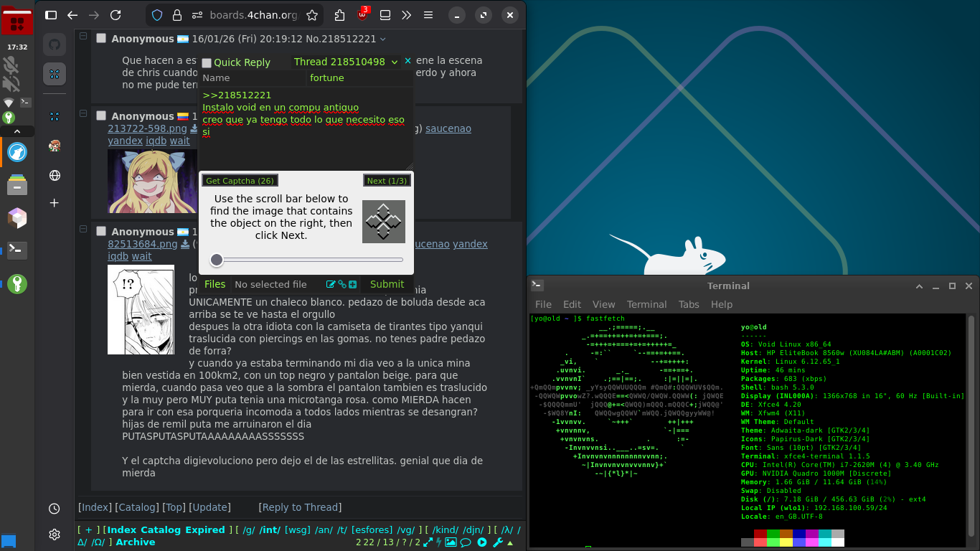Open post menu arrow beside No.218512221
Image resolution: width=980 pixels, height=551 pixels.
382,39
